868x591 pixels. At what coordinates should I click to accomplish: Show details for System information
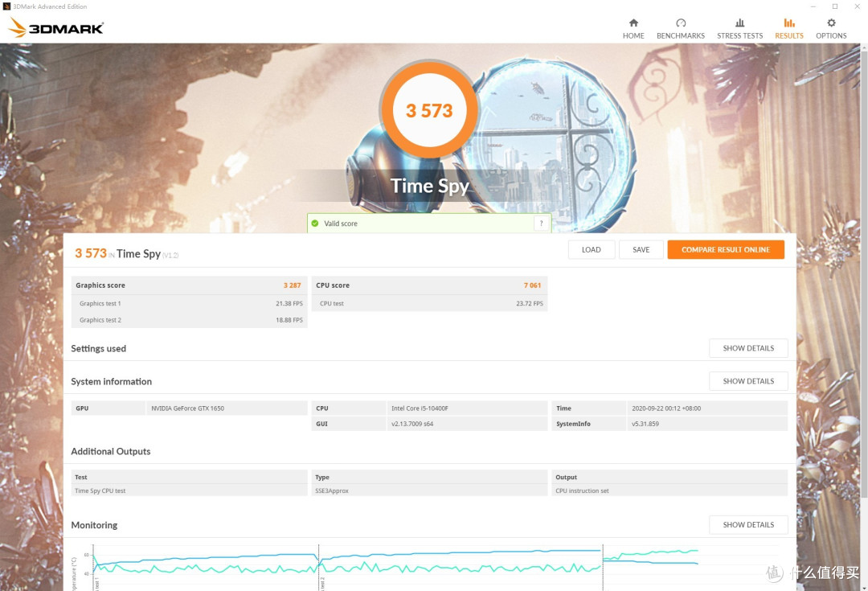[748, 381]
